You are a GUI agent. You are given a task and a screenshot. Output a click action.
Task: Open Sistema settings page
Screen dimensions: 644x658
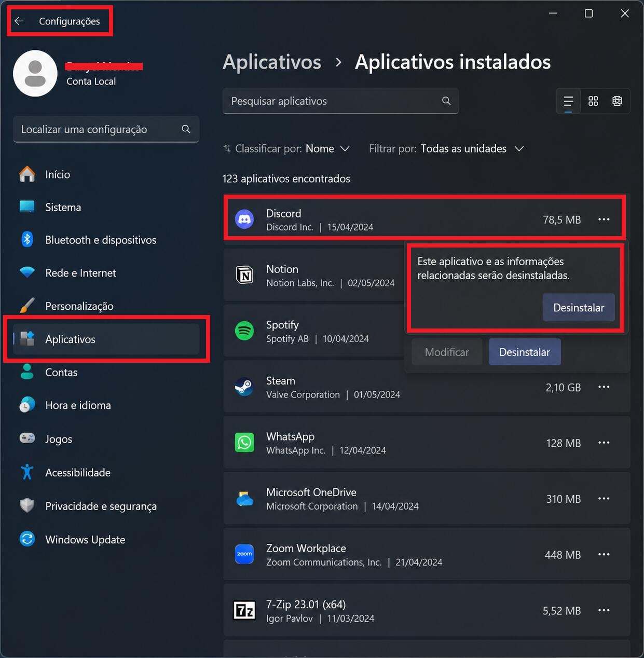click(106, 207)
